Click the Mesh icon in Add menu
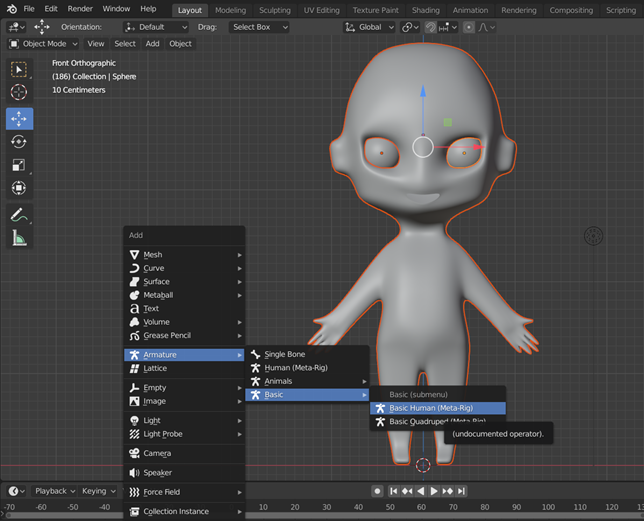Image resolution: width=644 pixels, height=521 pixels. [134, 255]
